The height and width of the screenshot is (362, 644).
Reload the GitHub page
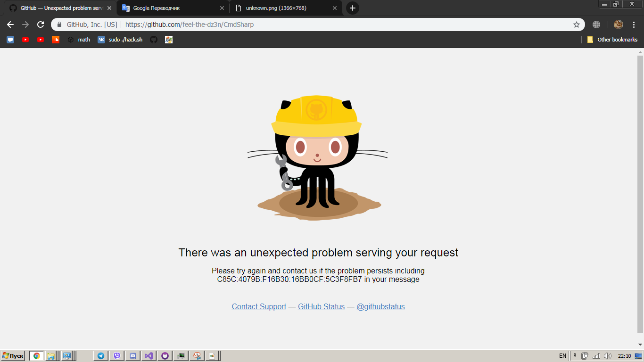pos(41,25)
